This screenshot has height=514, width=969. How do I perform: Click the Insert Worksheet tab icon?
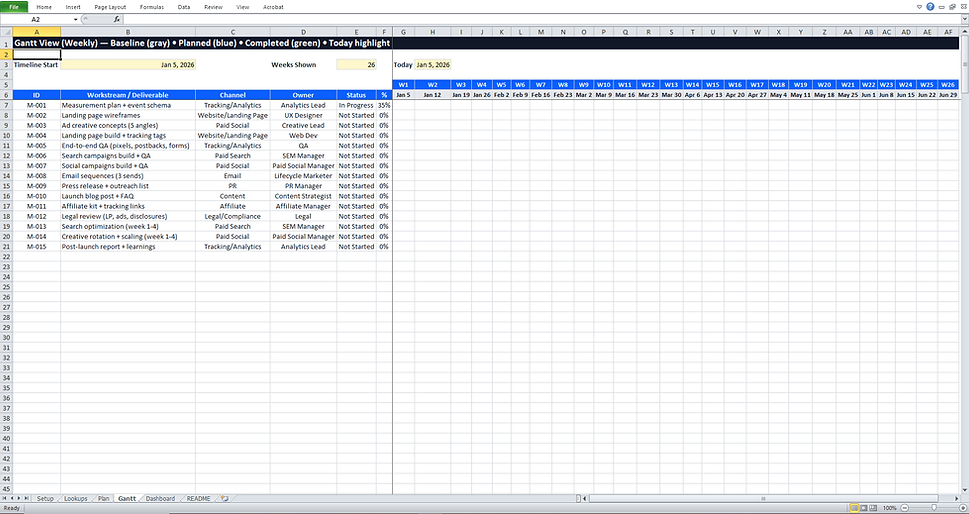pyautogui.click(x=225, y=498)
